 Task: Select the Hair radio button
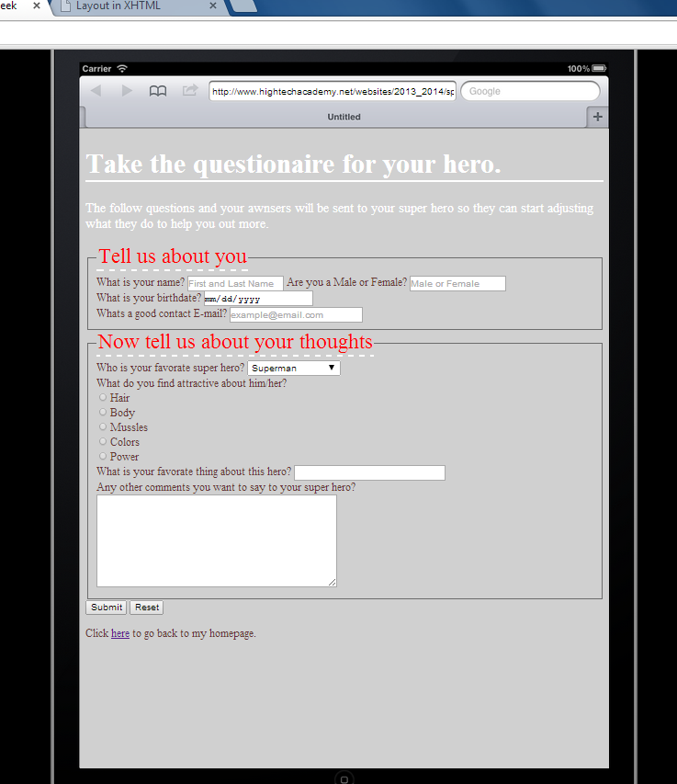[103, 398]
